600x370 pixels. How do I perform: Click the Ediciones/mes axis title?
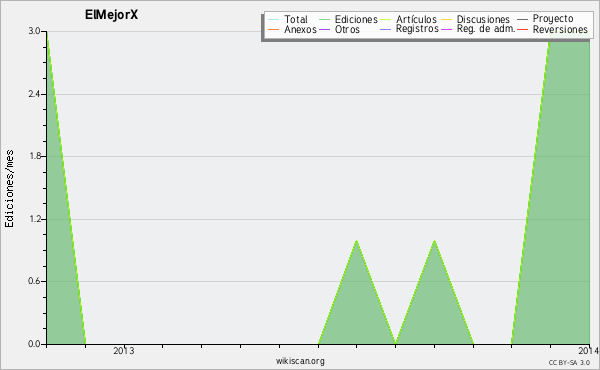9,189
